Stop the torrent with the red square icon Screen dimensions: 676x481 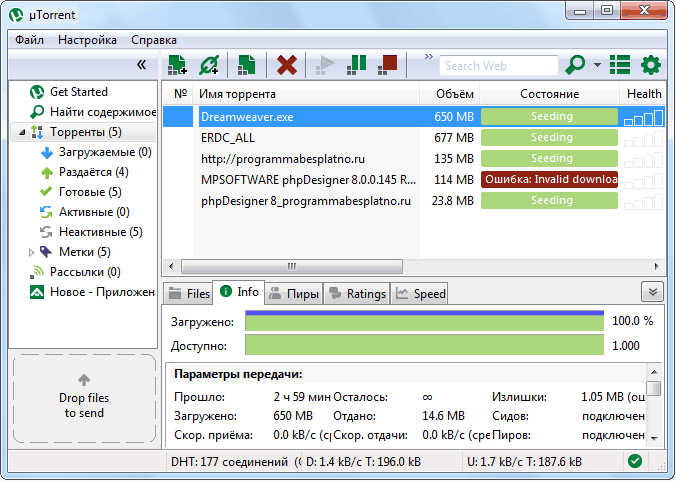(388, 65)
